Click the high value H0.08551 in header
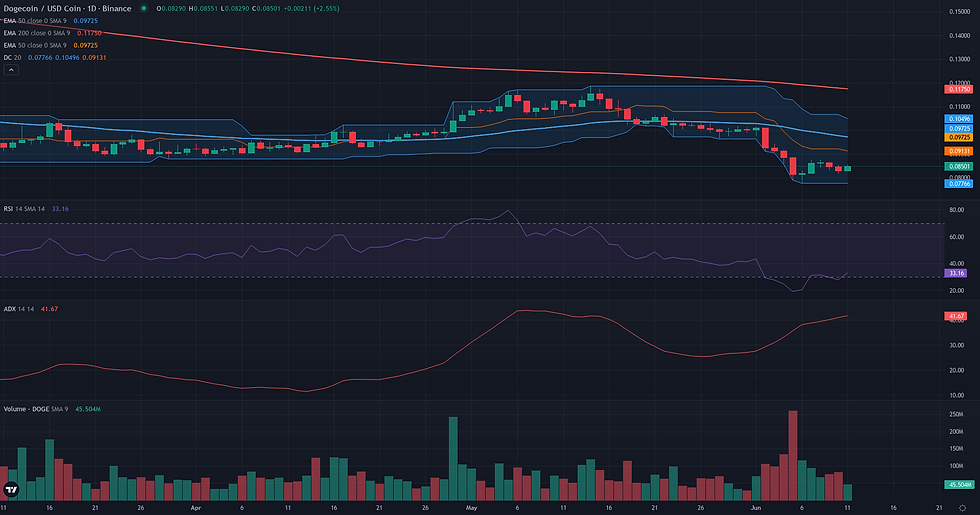 pyautogui.click(x=204, y=9)
